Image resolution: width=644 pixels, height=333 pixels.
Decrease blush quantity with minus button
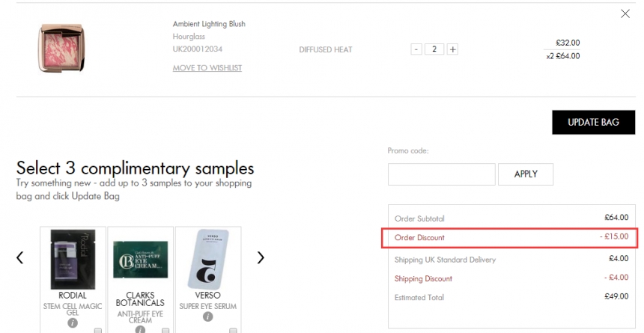tap(416, 49)
